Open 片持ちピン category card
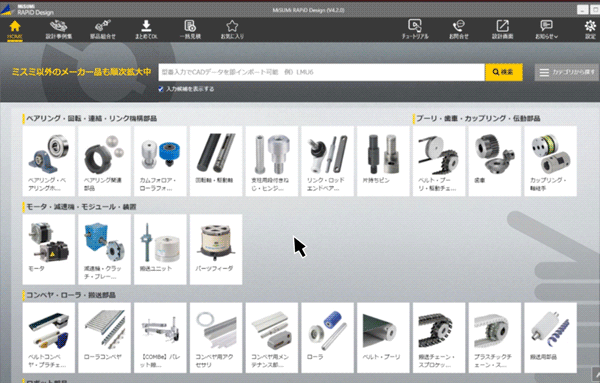The image size is (600, 383). click(x=383, y=161)
